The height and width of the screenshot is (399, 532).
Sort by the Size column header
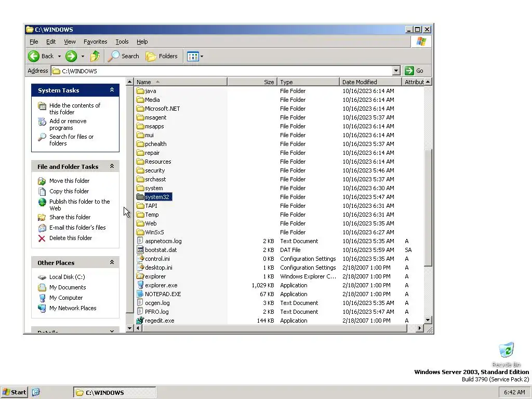point(252,82)
